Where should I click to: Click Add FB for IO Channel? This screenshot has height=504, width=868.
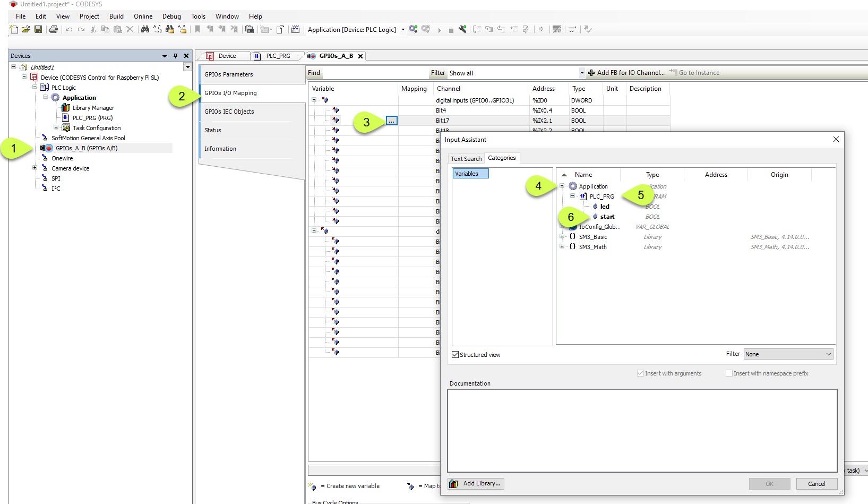pos(626,73)
